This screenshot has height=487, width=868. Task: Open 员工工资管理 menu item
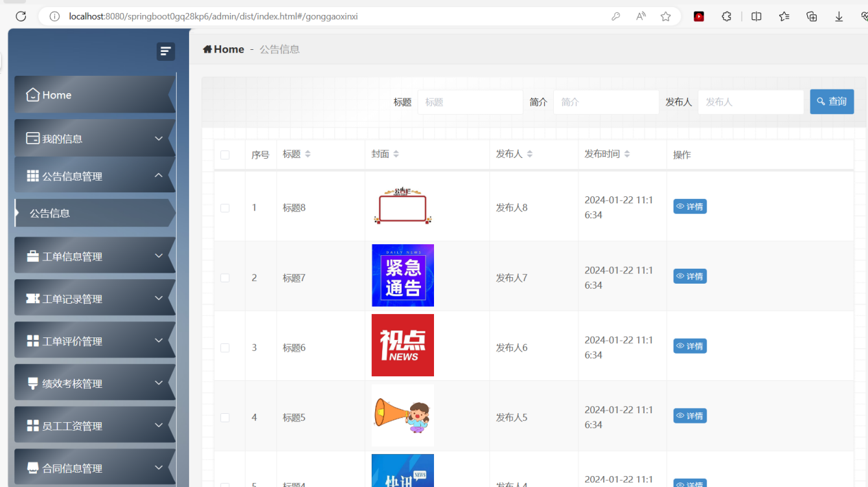pos(95,425)
